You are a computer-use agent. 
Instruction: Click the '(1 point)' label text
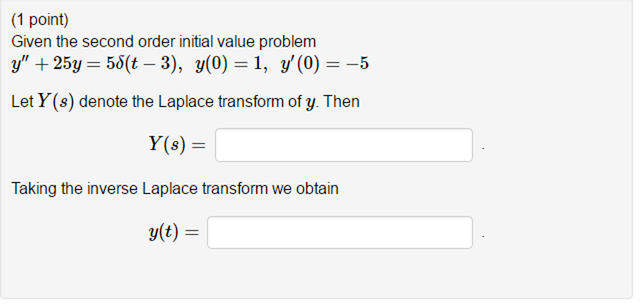[40, 19]
